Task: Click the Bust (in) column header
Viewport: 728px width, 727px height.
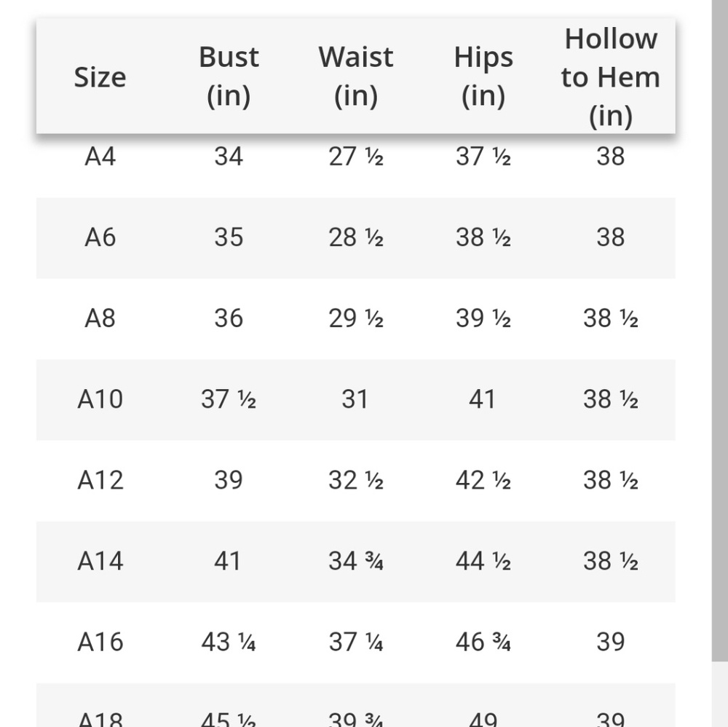Action: click(x=229, y=76)
